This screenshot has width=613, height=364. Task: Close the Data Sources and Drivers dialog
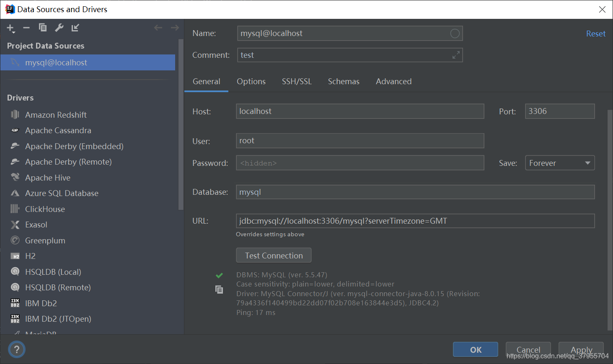pos(602,9)
